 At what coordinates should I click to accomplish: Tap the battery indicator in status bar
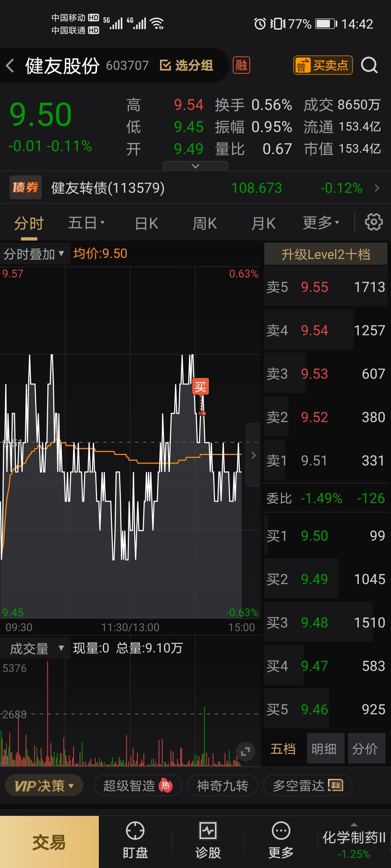click(x=326, y=24)
